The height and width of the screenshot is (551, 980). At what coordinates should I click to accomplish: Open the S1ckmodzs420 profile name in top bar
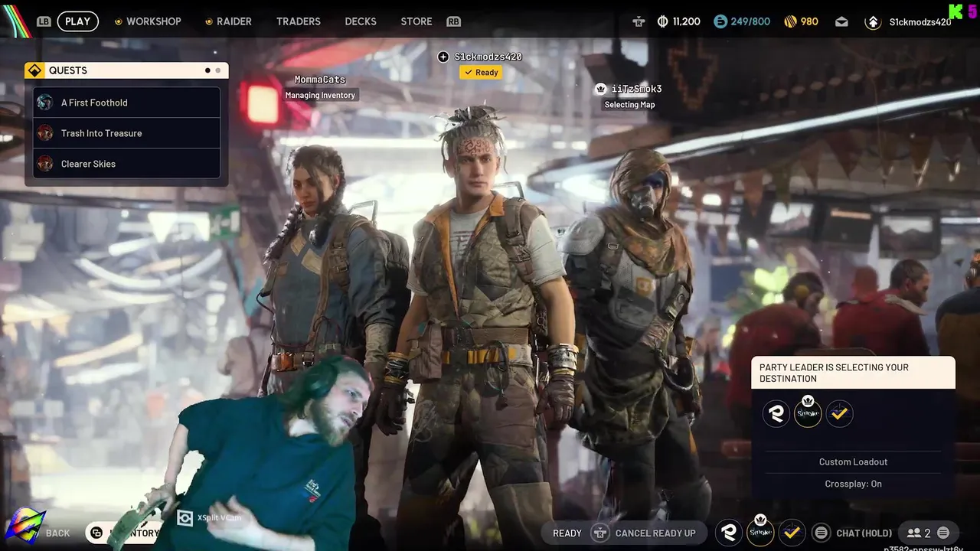click(x=920, y=22)
